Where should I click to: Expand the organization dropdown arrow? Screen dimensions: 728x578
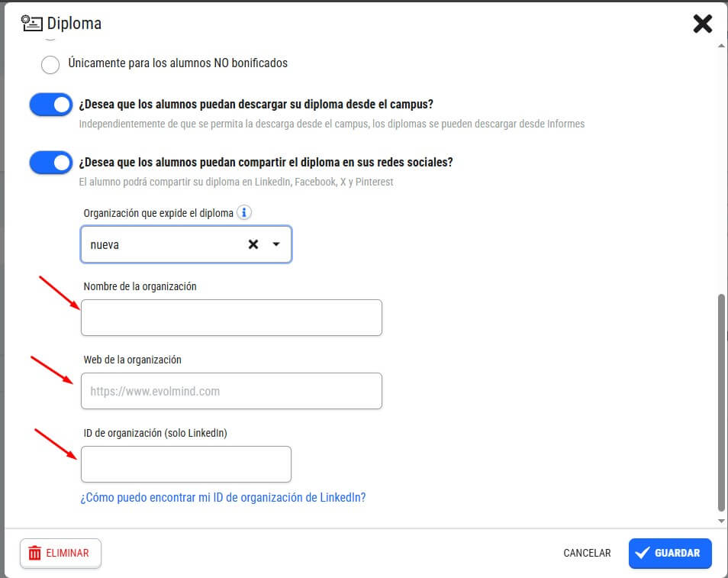(x=276, y=244)
